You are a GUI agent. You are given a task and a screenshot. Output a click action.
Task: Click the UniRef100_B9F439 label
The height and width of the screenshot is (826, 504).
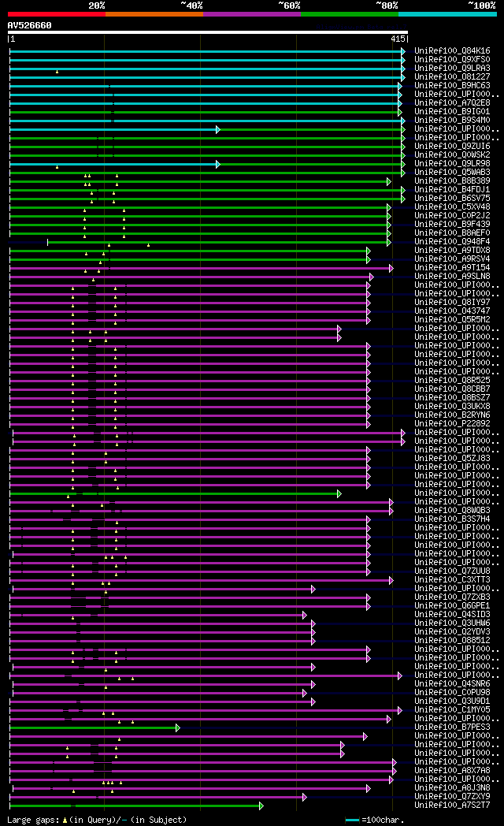[x=452, y=225]
